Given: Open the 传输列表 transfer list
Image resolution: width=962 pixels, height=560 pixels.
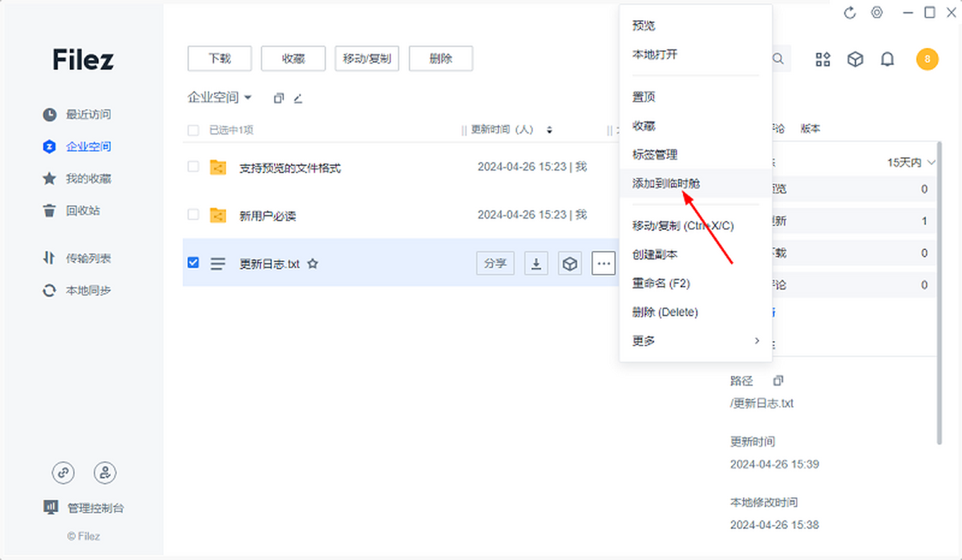Looking at the screenshot, I should 77,258.
